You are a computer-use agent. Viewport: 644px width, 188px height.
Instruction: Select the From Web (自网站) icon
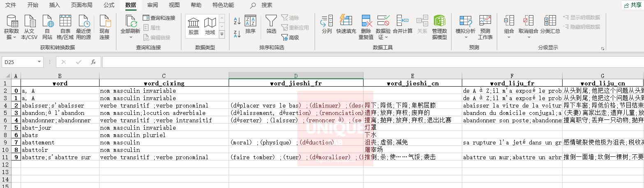pos(47,21)
